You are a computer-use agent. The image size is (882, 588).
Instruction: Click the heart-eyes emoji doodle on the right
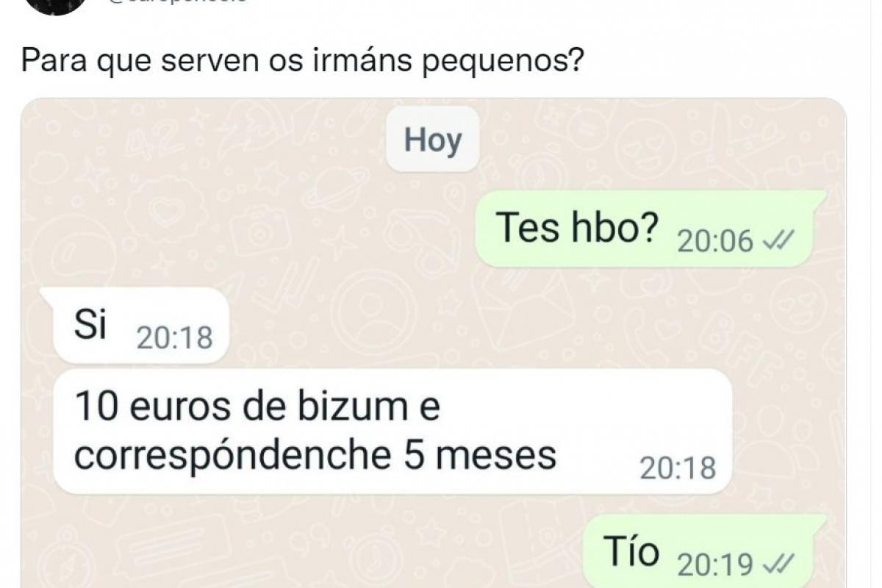click(x=640, y=149)
